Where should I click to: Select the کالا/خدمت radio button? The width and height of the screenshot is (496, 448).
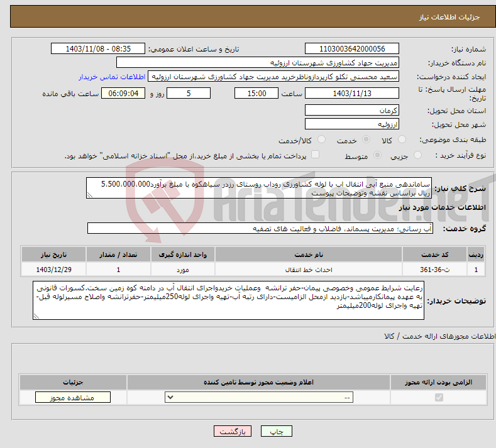coord(321,139)
